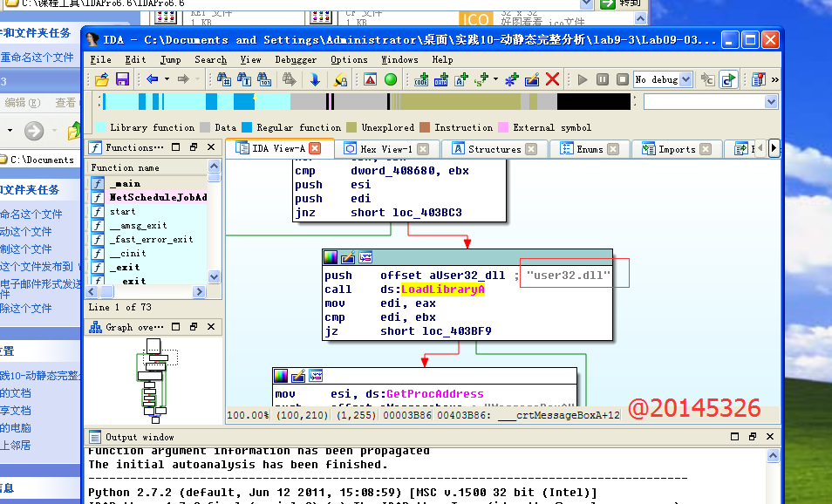Set node color on LoadLibraryA block
This screenshot has height=504, width=832.
[331, 257]
